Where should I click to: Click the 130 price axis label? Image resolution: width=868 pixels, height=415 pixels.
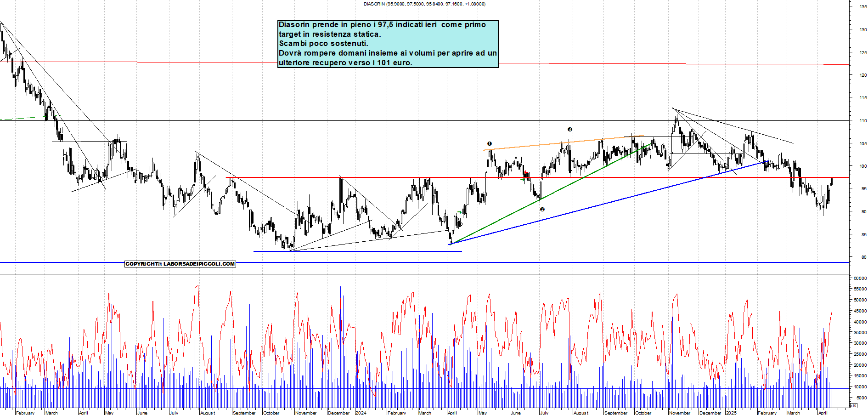[863, 29]
